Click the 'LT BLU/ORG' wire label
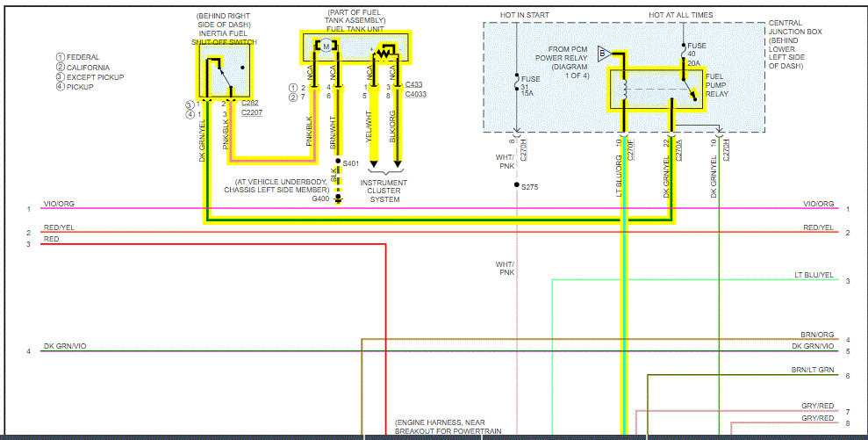 click(619, 176)
